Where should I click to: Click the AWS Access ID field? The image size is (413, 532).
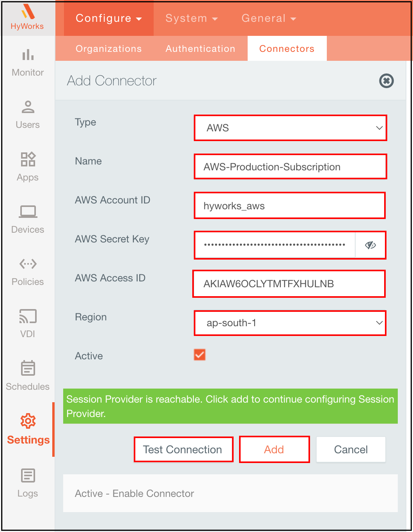[289, 284]
